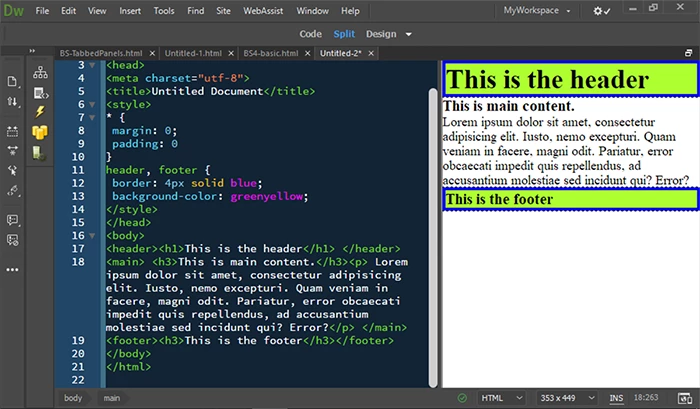Screen dimensions: 700x409
Task: Open the Tools menu
Action: (164, 11)
